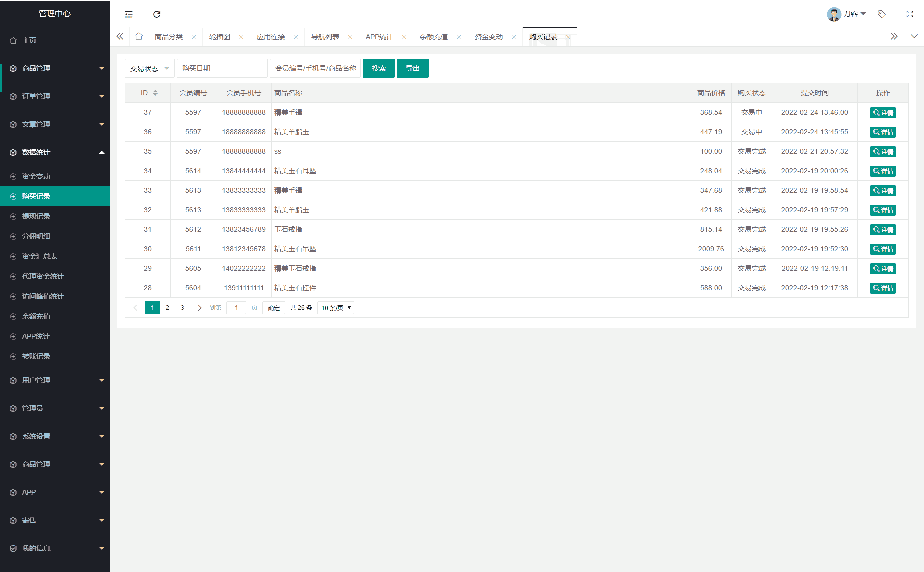The image size is (924, 572).
Task: Select 提现记录 in the sidebar
Action: point(36,216)
